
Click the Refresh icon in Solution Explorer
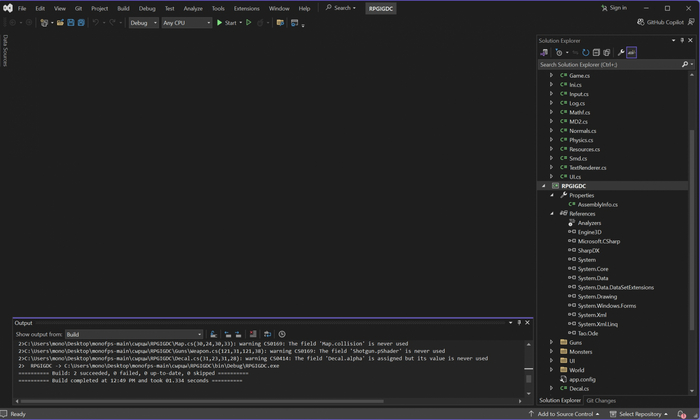click(585, 53)
